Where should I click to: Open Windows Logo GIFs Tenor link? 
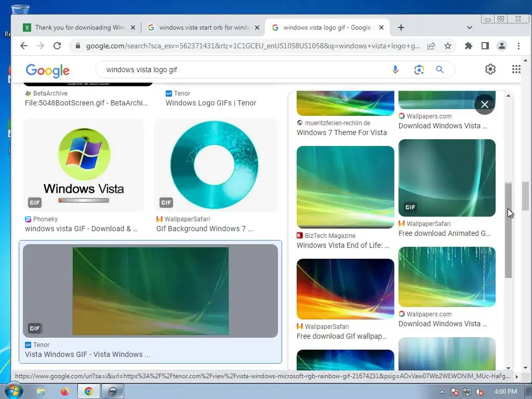coord(211,103)
